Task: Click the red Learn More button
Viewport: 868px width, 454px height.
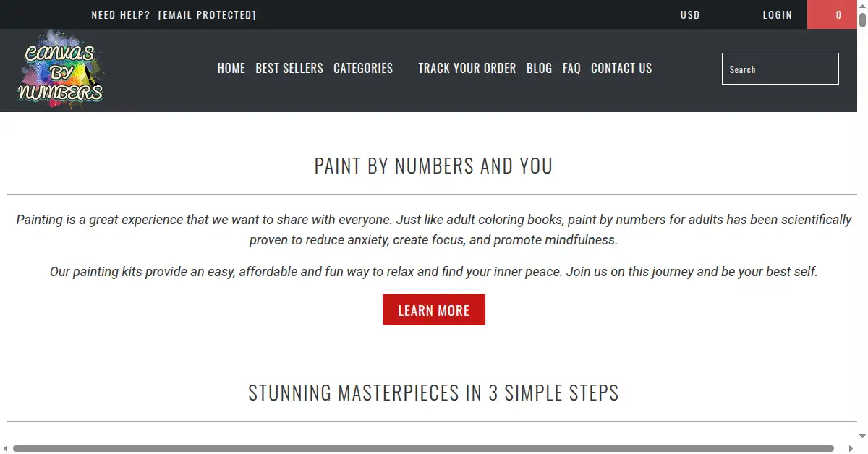Action: point(434,309)
